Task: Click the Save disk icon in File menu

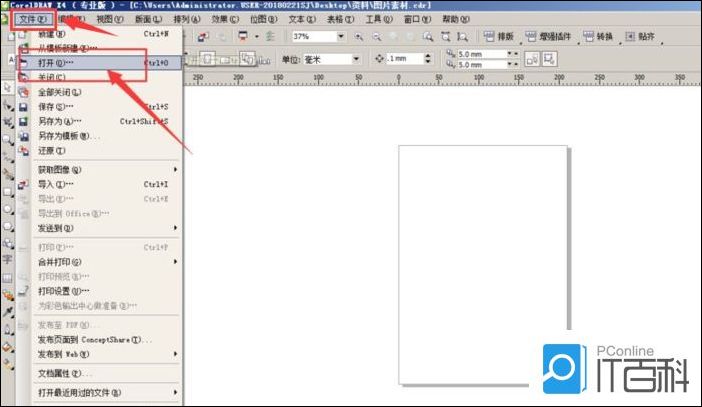Action: tap(23, 107)
